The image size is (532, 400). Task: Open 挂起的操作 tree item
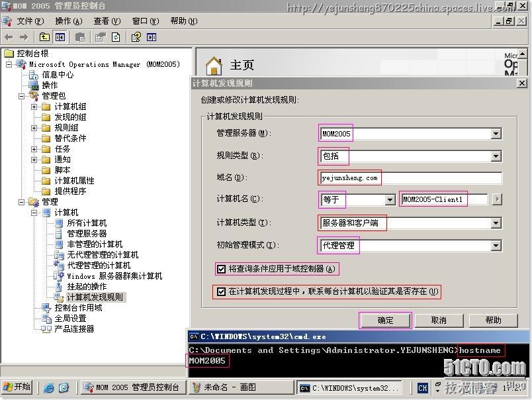87,287
